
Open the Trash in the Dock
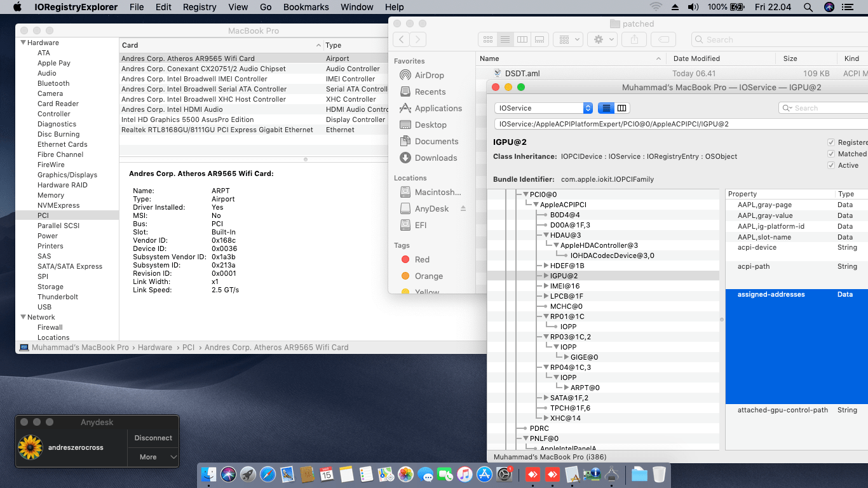pyautogui.click(x=659, y=474)
